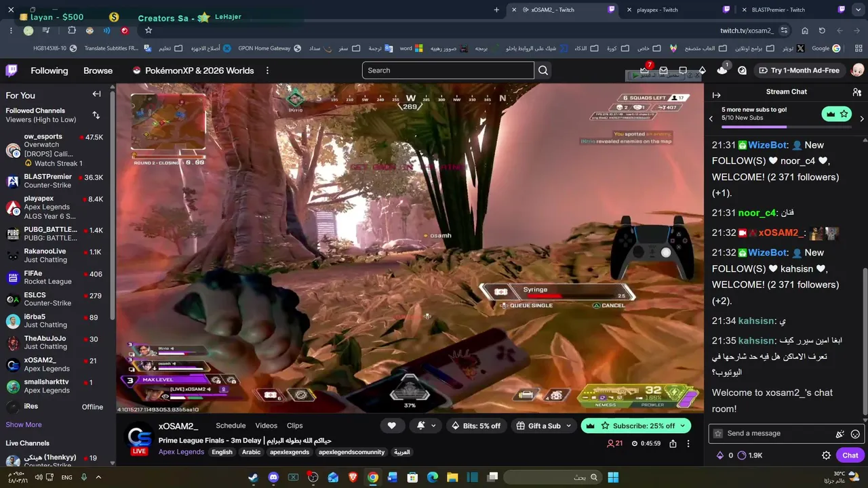Image resolution: width=868 pixels, height=488 pixels.
Task: Click the Subscribe: 25% off button
Action: (636, 426)
